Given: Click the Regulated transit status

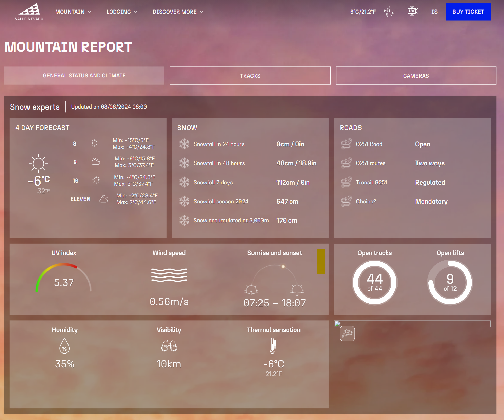Looking at the screenshot, I should (430, 183).
